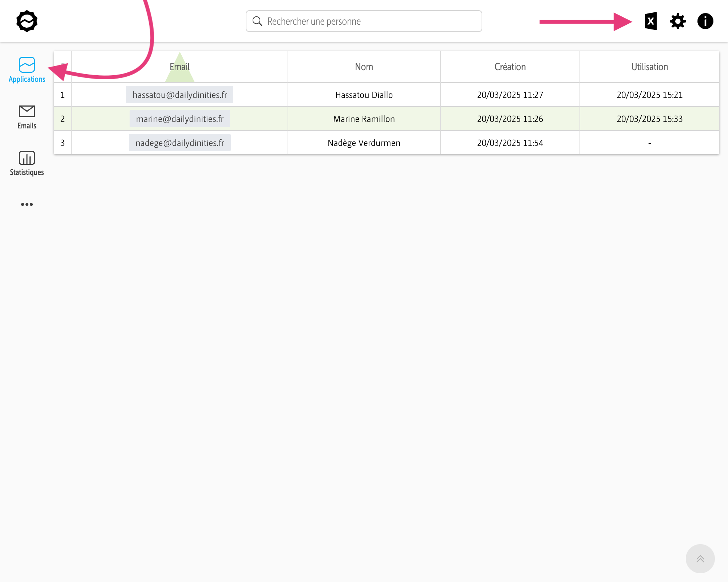Open settings via the gear icon
Image resolution: width=728 pixels, height=582 pixels.
[678, 21]
